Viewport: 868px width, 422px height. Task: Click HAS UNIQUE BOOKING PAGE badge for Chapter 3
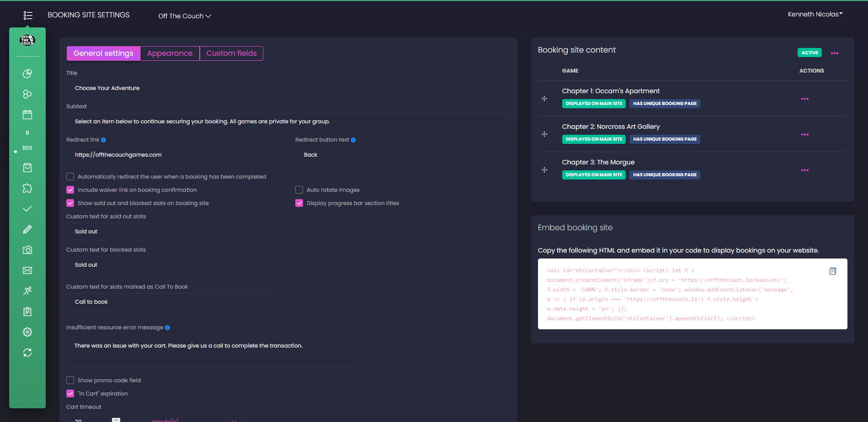click(665, 175)
